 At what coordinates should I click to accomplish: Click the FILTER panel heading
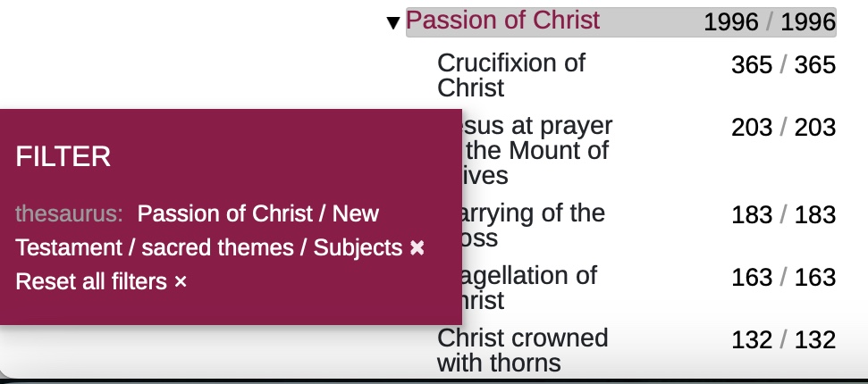63,157
